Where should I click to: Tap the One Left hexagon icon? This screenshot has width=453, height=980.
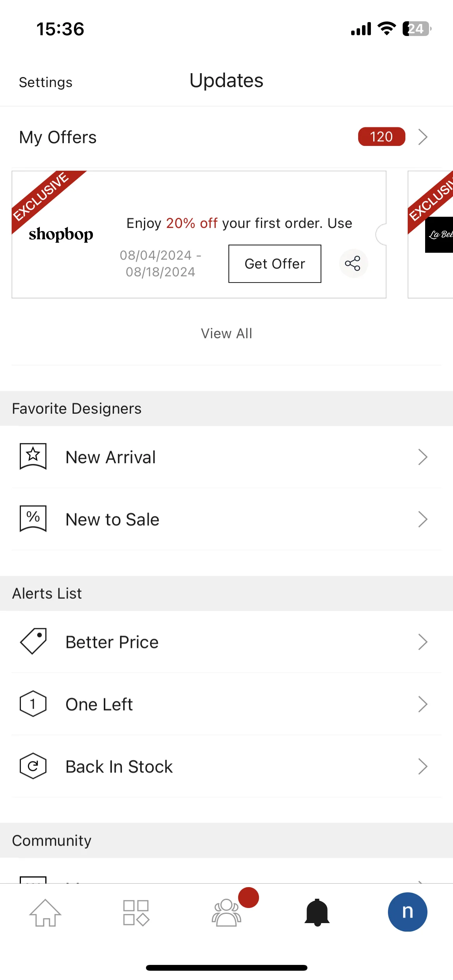pos(33,704)
